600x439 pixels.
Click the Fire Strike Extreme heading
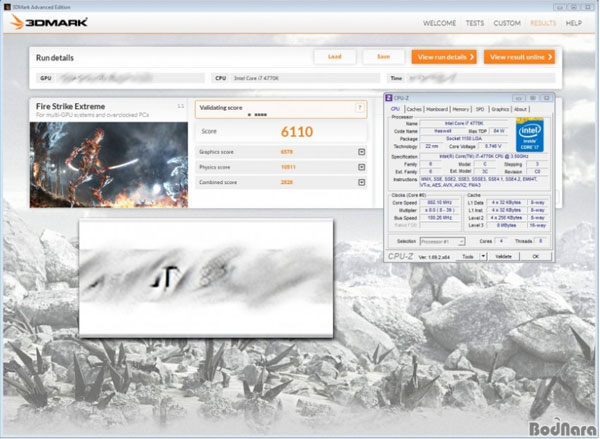70,106
